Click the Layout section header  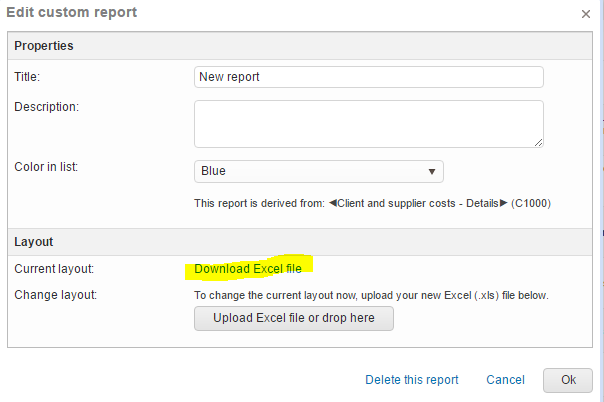click(34, 241)
